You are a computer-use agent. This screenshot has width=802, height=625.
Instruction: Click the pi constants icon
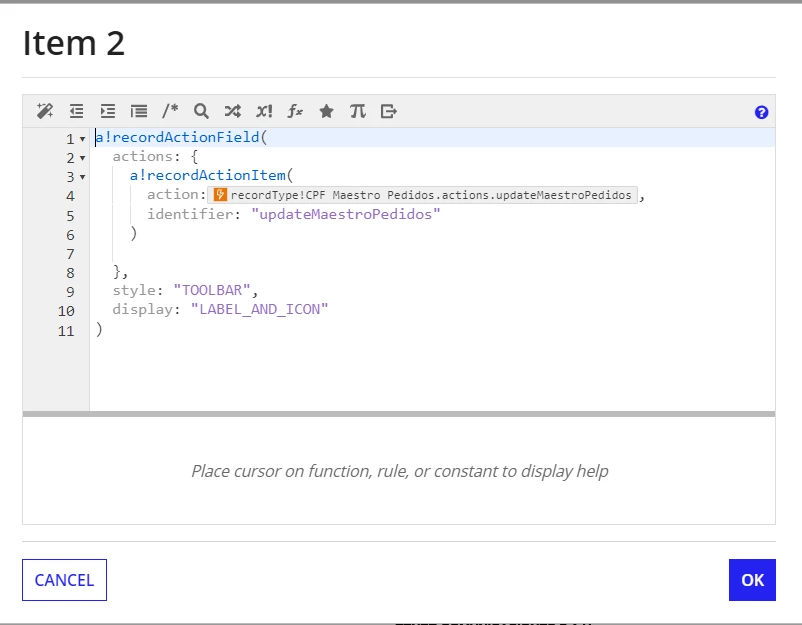tap(358, 111)
